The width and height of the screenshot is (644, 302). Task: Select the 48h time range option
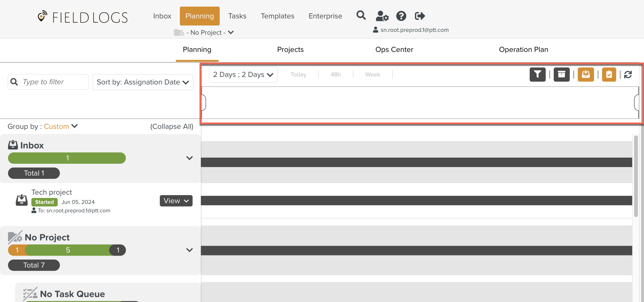(336, 75)
